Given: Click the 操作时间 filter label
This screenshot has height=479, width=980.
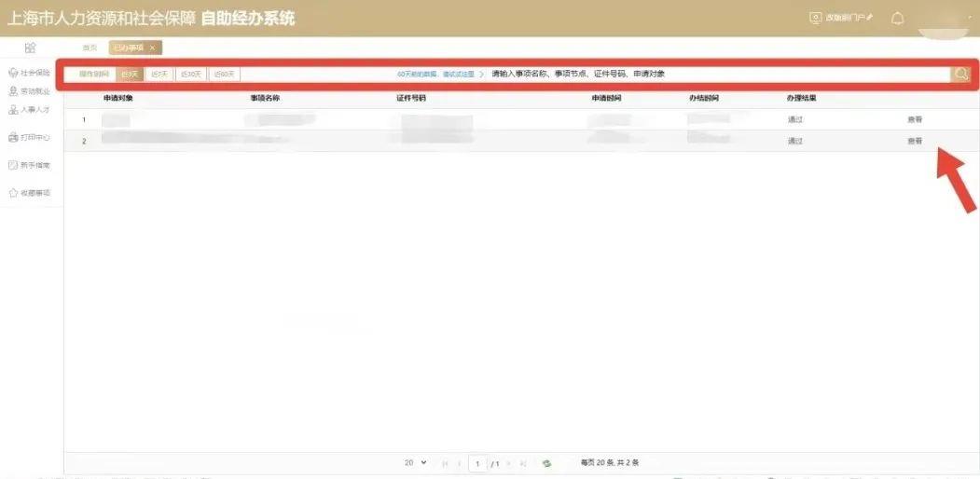Looking at the screenshot, I should 94,75.
